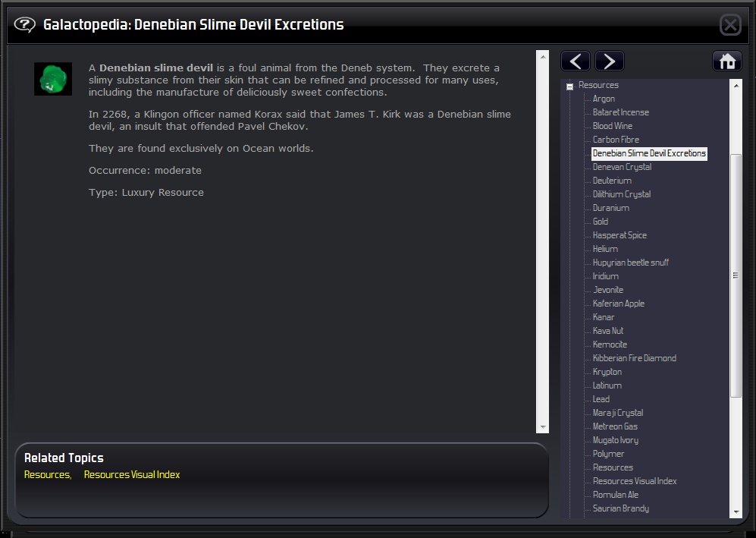
Task: Open the Kava Nut entry
Action: click(608, 331)
